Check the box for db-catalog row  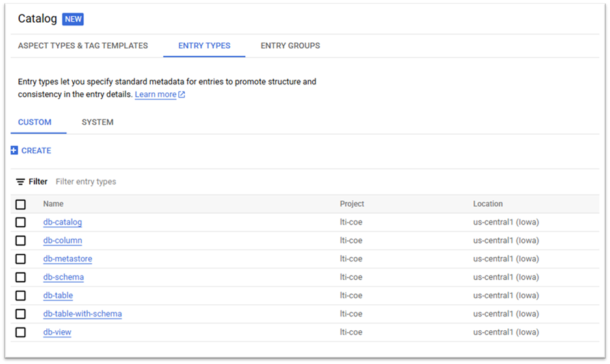pos(21,222)
